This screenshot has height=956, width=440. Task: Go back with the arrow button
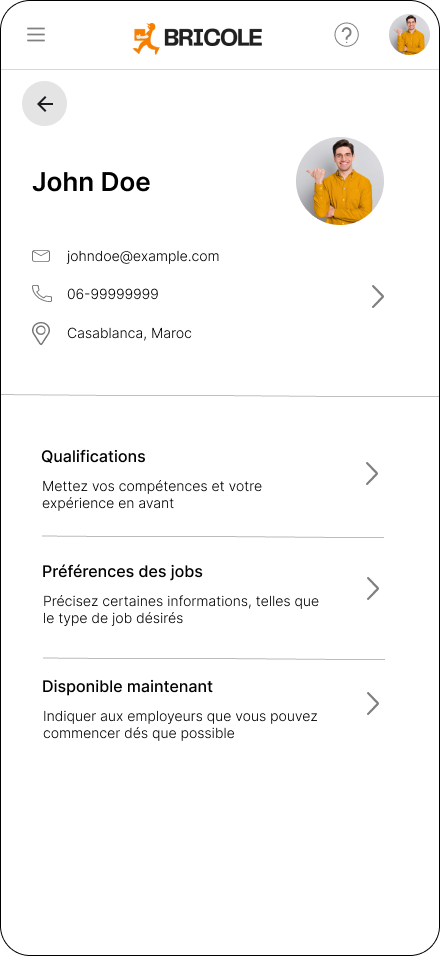pyautogui.click(x=44, y=104)
